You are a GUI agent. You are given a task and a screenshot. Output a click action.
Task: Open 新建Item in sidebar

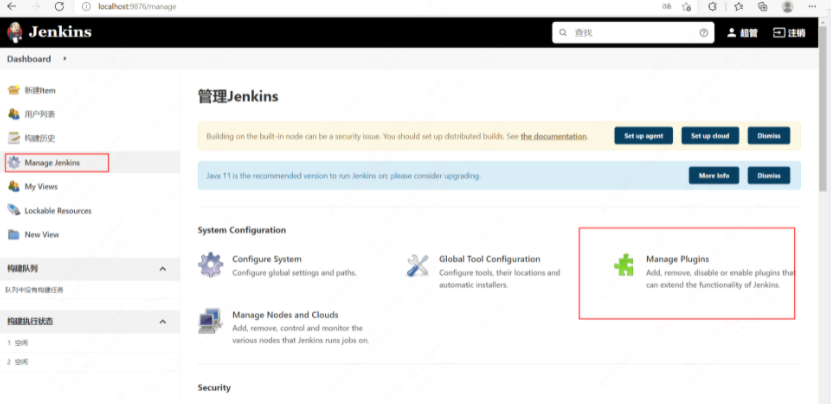40,90
